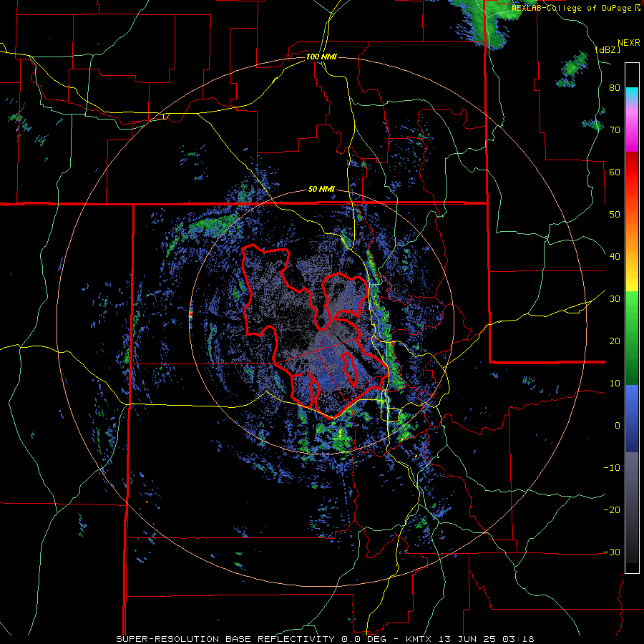
Task: Click the "NEXR" label at top right
Action: 629,43
